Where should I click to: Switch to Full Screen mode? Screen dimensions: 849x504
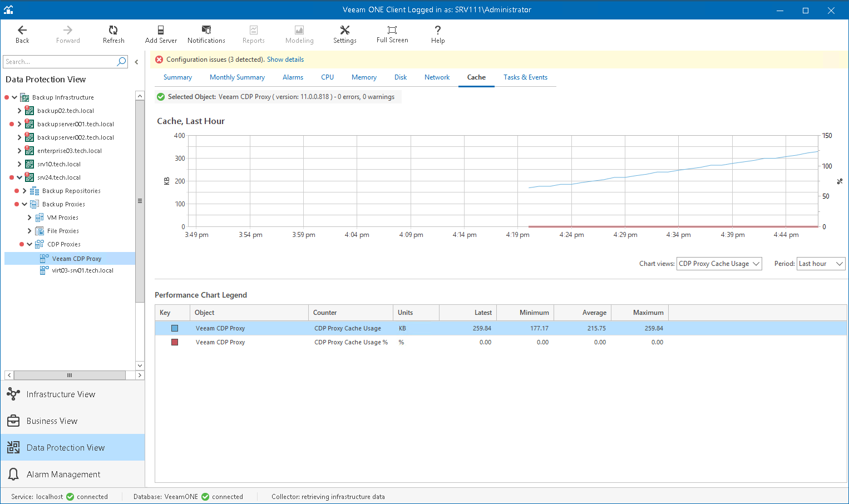[392, 30]
